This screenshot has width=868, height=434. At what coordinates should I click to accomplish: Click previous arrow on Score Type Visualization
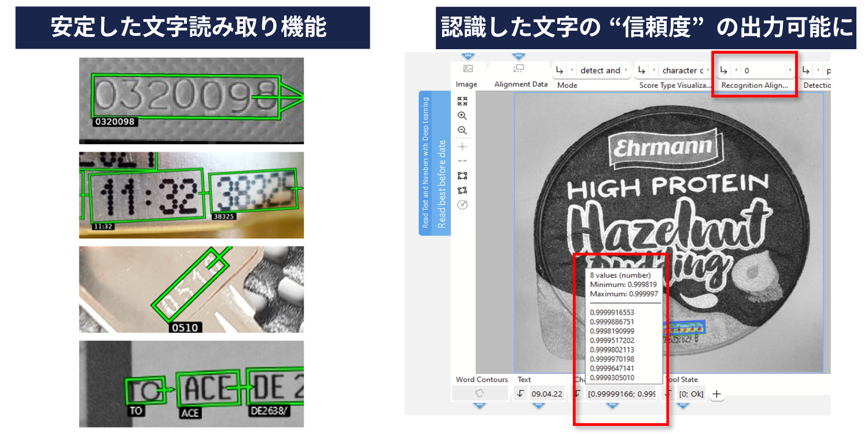(x=654, y=71)
